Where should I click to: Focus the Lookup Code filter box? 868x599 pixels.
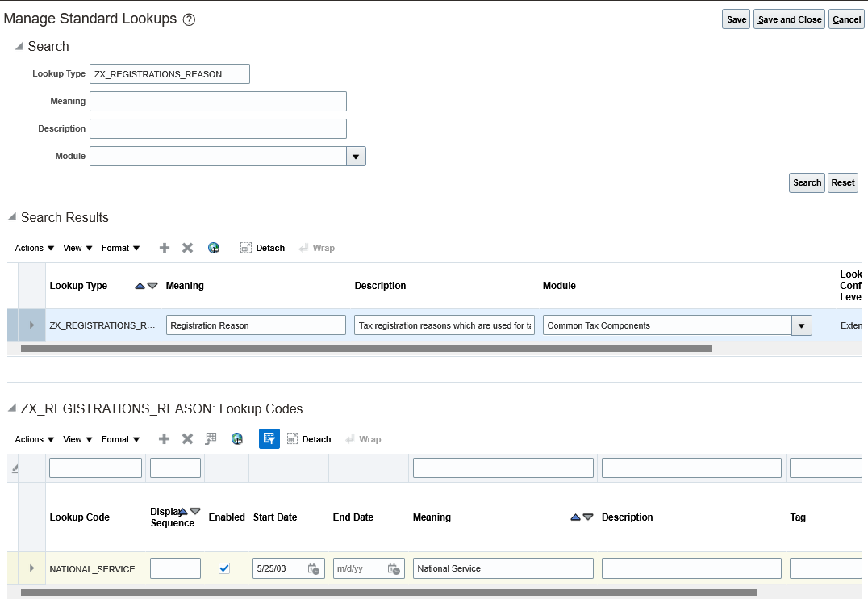coord(95,468)
